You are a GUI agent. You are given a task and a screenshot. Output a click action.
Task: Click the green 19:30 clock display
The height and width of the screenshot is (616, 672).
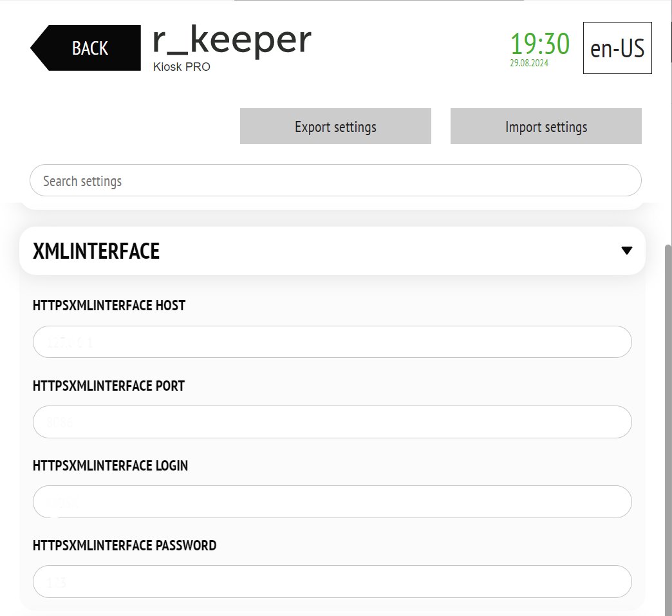[x=539, y=44]
